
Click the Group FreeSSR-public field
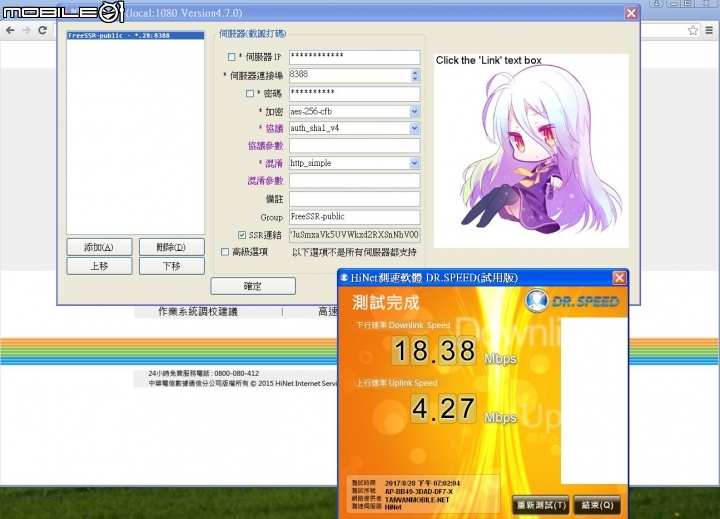pyautogui.click(x=354, y=217)
